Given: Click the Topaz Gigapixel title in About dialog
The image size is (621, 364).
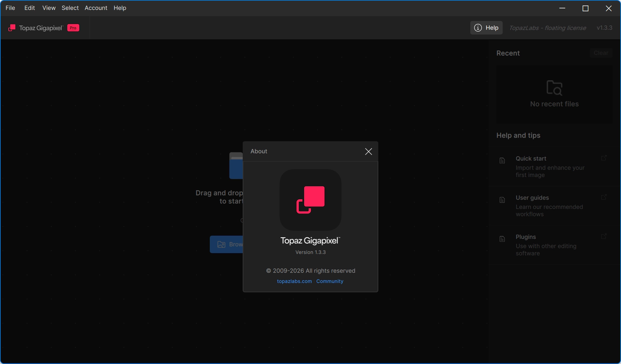Looking at the screenshot, I should pyautogui.click(x=310, y=241).
